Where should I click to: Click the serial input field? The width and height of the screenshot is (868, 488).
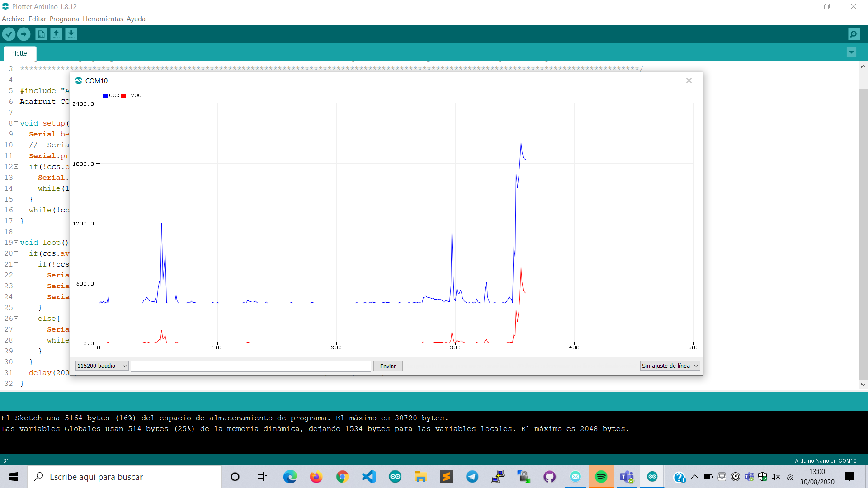pyautogui.click(x=250, y=365)
